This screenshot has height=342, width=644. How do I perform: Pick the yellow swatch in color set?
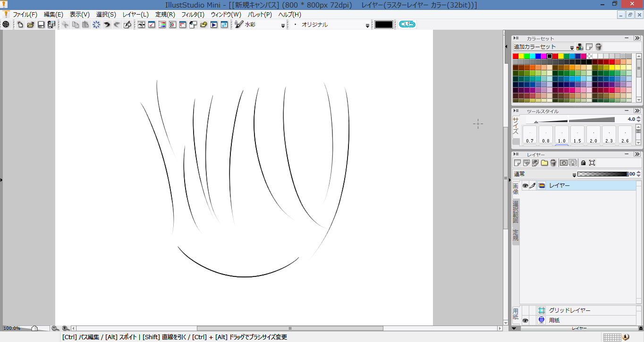(521, 56)
